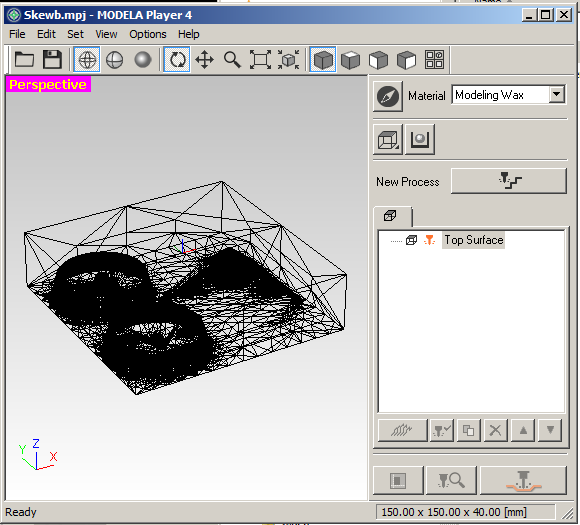580x525 pixels.
Task: Open the Material dropdown arrow
Action: click(x=557, y=94)
